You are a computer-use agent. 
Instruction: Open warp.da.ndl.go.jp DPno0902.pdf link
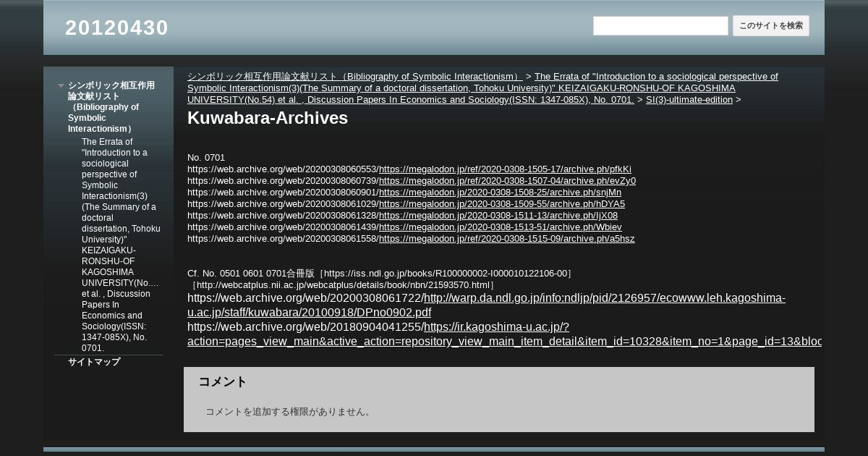pyautogui.click(x=486, y=305)
